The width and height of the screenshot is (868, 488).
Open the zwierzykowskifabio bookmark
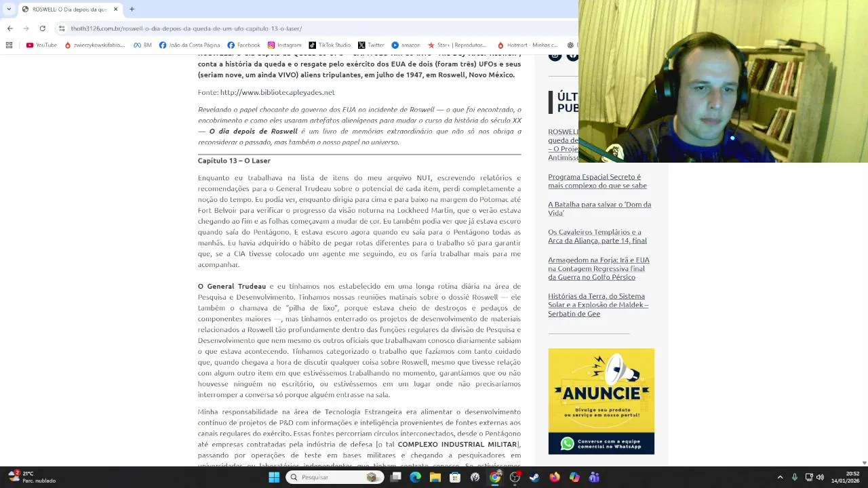pyautogui.click(x=95, y=45)
